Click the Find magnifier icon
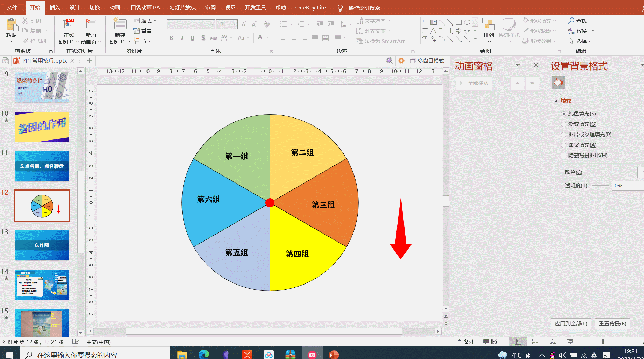This screenshot has height=359, width=644. pos(571,21)
